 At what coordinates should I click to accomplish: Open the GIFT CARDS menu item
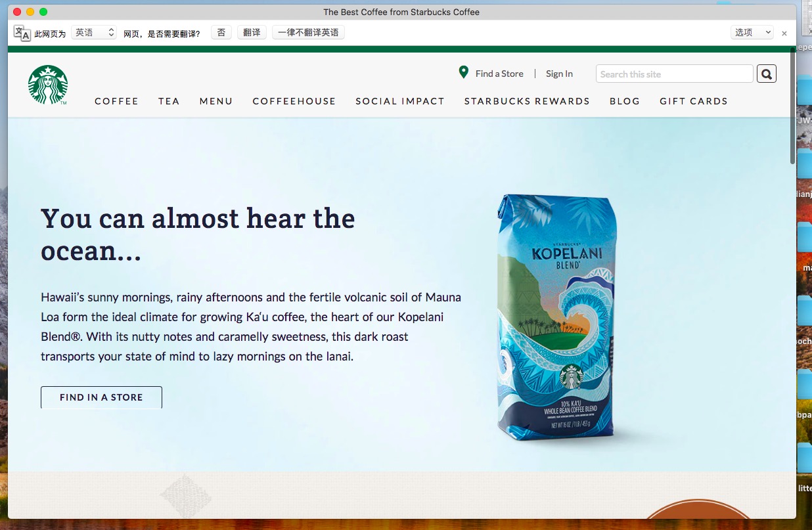tap(694, 101)
